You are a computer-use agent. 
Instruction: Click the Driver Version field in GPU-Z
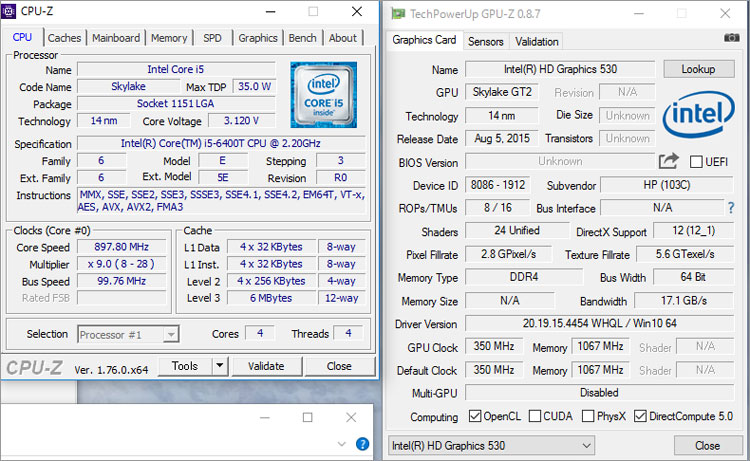(599, 324)
